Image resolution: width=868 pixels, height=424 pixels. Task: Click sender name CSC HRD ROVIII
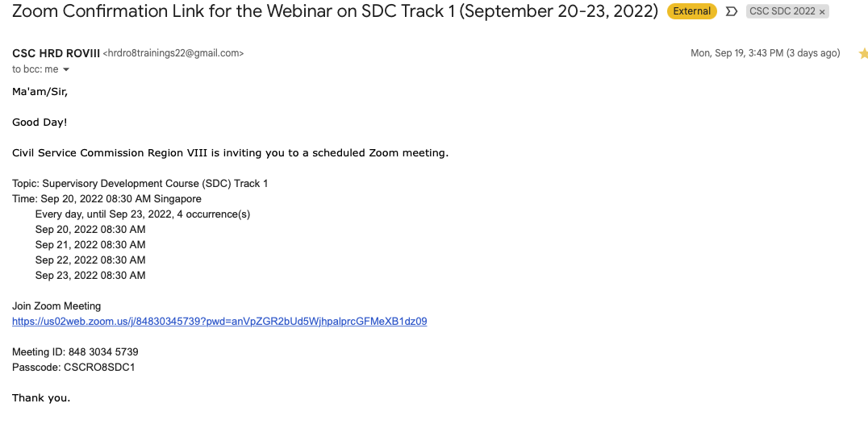point(56,53)
